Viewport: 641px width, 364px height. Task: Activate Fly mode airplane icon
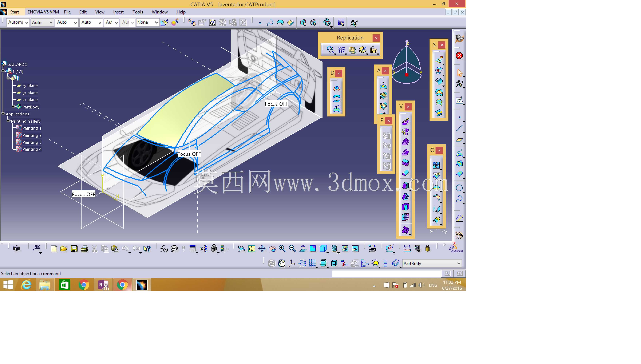coord(241,248)
